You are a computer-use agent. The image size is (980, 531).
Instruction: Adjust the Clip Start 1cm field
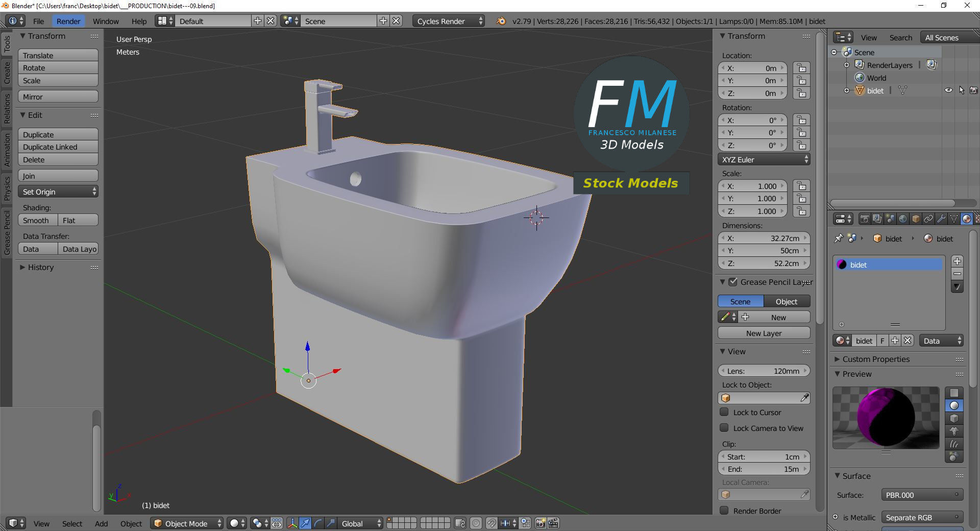coord(764,456)
